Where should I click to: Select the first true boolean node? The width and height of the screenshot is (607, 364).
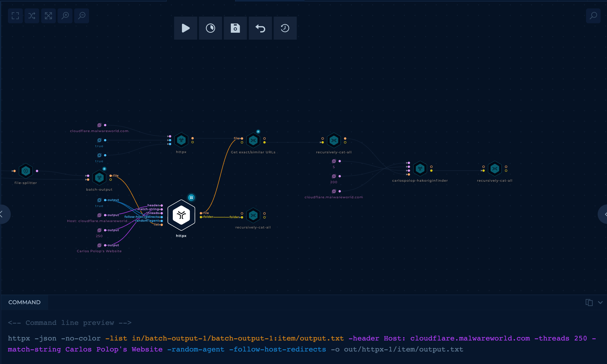click(x=99, y=140)
